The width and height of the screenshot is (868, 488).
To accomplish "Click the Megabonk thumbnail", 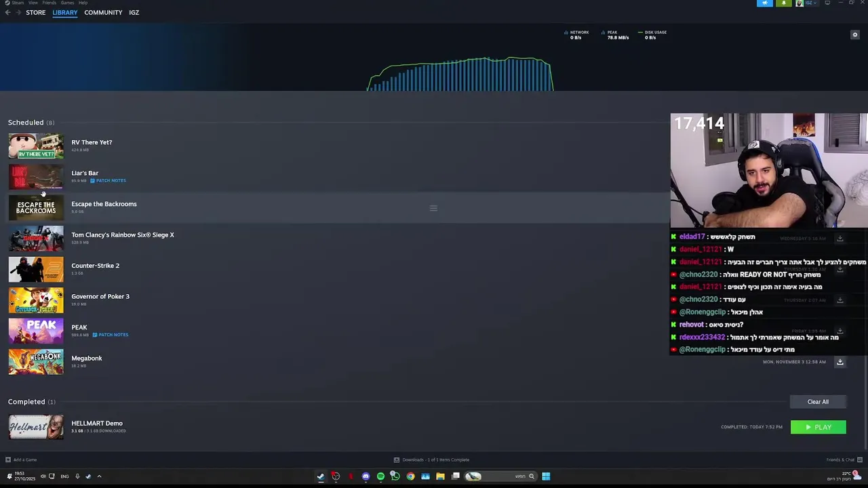I will pyautogui.click(x=36, y=362).
